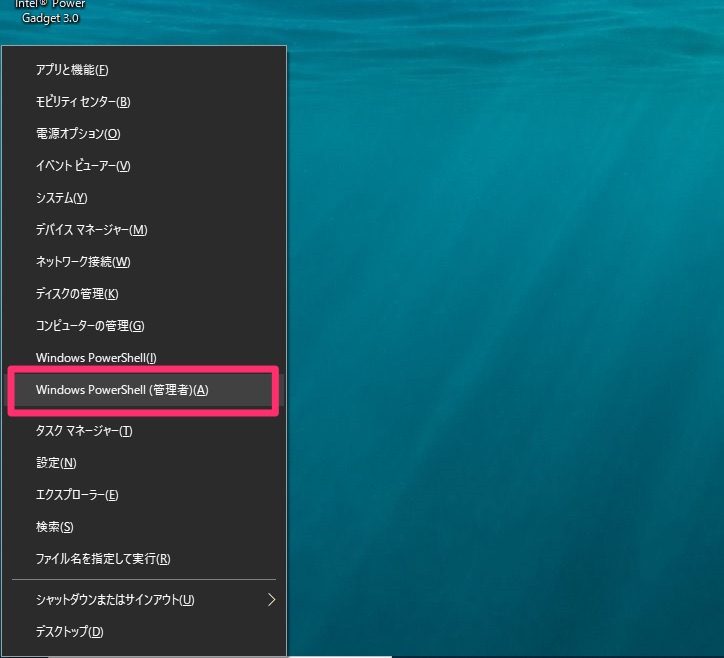724x658 pixels.
Task: Launch コンピューターの管理(G)
Action: [x=144, y=326]
